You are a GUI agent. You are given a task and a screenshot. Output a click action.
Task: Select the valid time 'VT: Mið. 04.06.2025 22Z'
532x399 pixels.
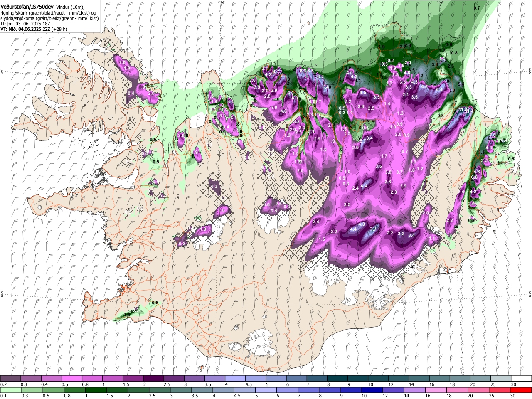click(25, 29)
